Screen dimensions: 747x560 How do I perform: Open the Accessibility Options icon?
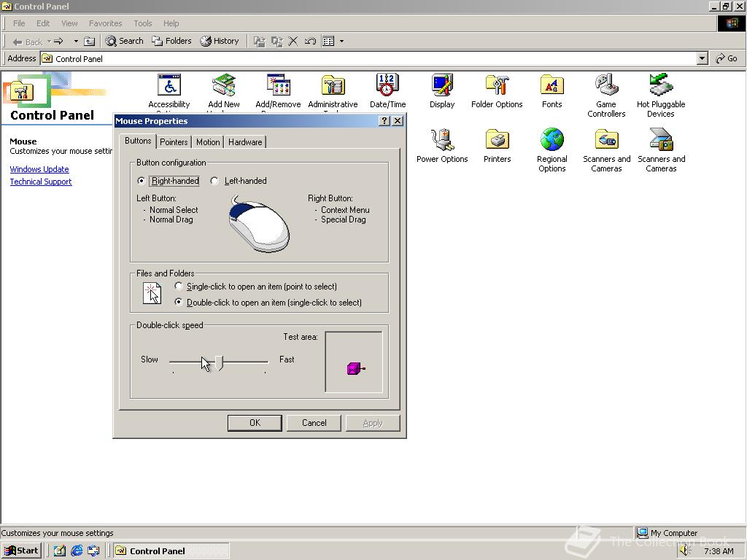click(x=169, y=86)
